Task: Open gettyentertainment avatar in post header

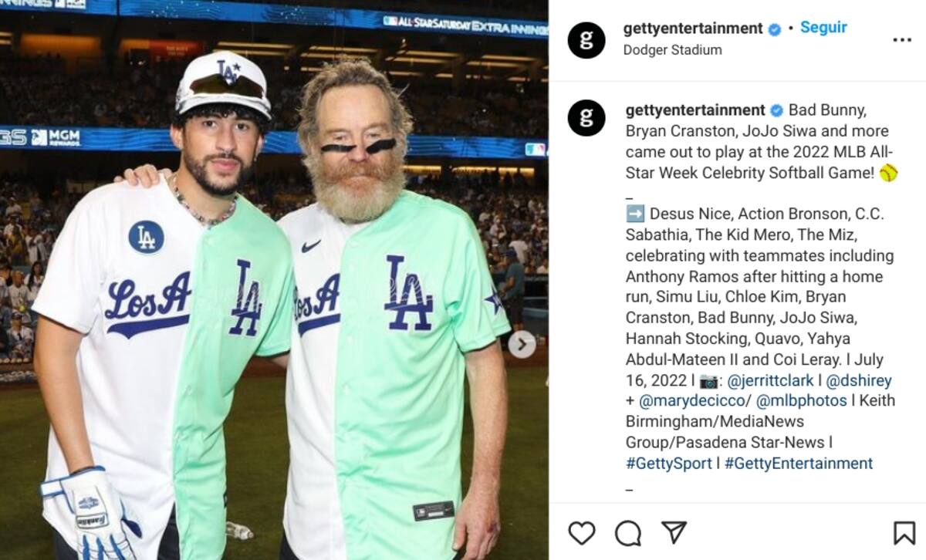Action: [x=586, y=40]
